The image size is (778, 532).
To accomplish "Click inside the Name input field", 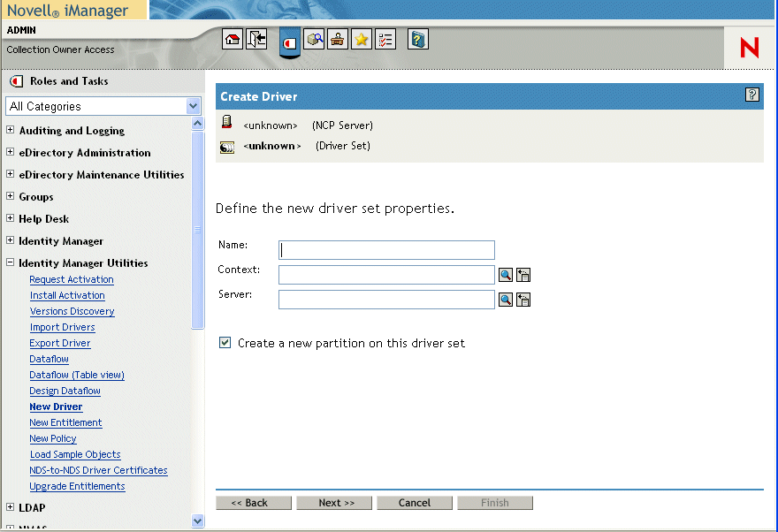I will pyautogui.click(x=386, y=250).
